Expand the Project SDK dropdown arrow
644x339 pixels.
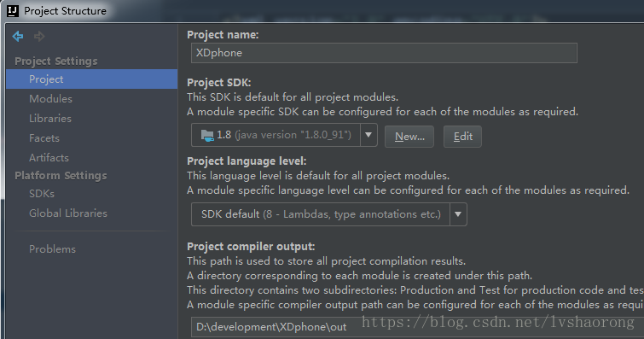[x=368, y=135]
